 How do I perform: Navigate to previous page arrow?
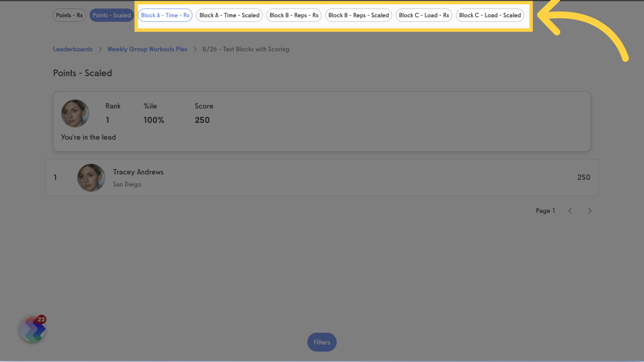tap(570, 211)
